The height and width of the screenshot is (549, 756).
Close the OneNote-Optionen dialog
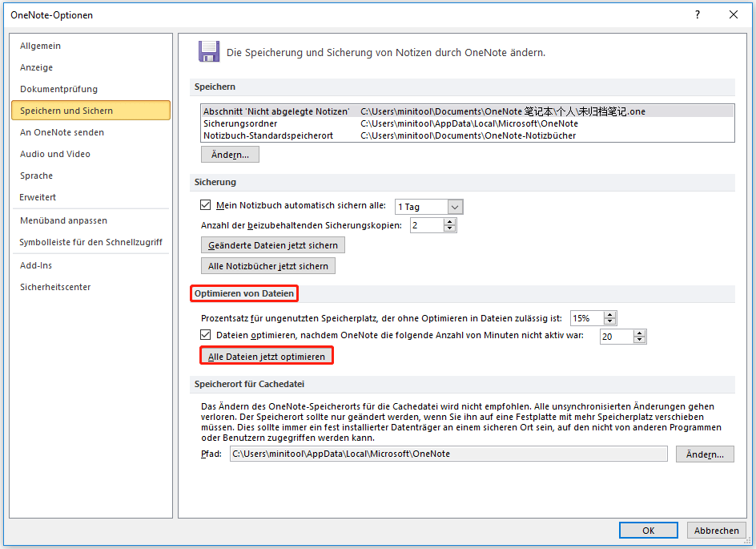click(734, 14)
